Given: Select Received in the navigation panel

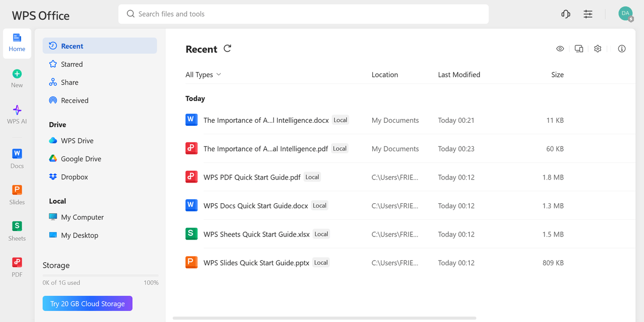Looking at the screenshot, I should [74, 101].
